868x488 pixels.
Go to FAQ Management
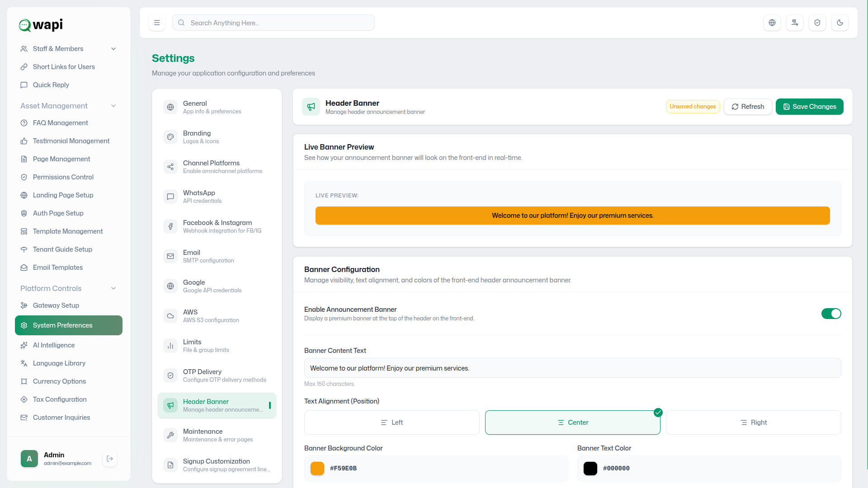coord(69,123)
